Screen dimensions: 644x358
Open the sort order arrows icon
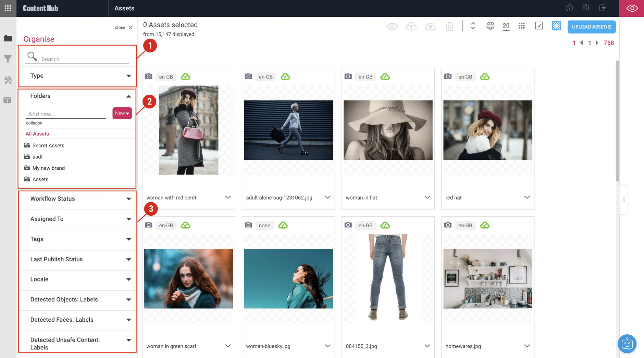point(473,26)
